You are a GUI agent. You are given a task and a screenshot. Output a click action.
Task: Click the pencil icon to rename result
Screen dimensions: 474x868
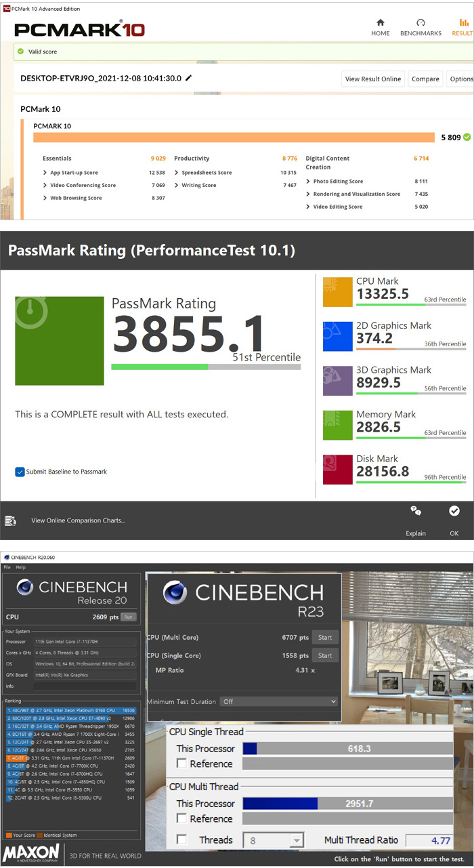pyautogui.click(x=189, y=78)
